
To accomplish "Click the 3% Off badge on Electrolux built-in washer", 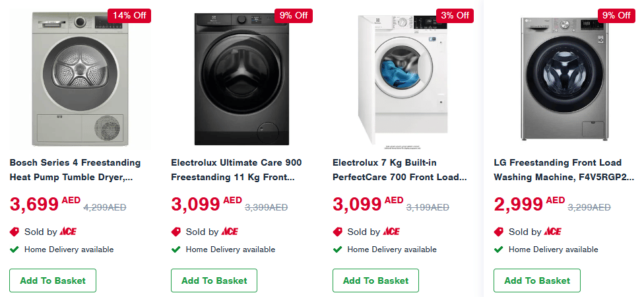I will 455,15.
